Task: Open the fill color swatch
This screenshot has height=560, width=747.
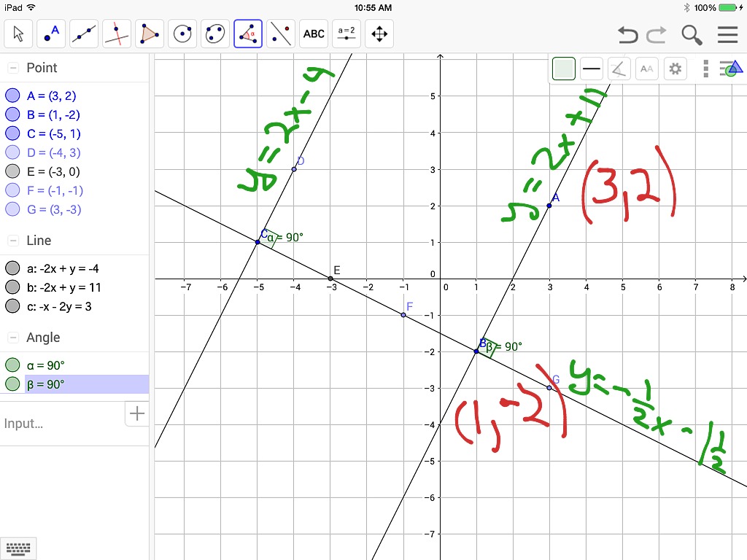Action: 564,69
